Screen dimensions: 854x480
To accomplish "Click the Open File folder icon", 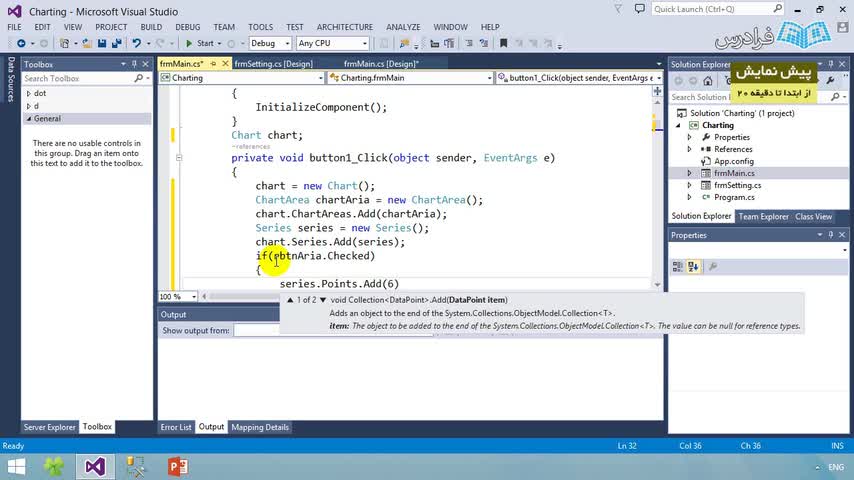I will tap(87, 43).
